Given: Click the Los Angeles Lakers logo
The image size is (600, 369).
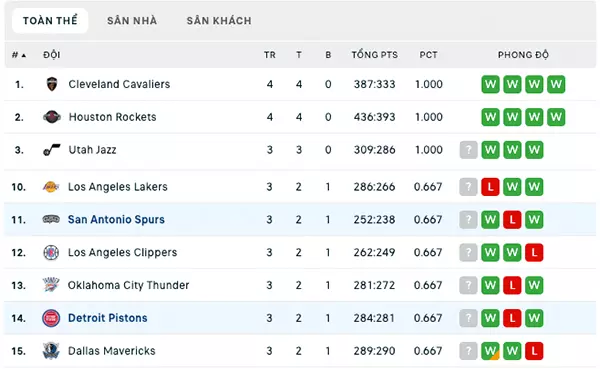Looking at the screenshot, I should pos(51,187).
